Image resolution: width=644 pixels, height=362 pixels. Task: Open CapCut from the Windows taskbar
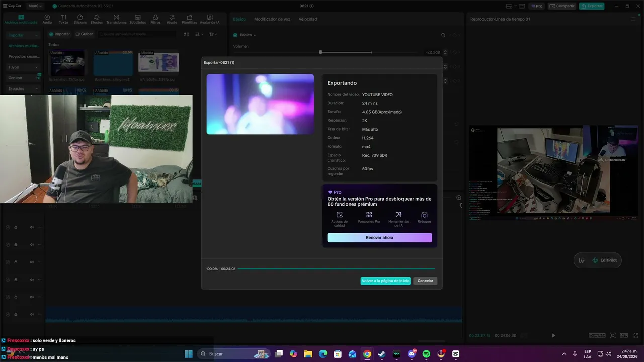(456, 354)
